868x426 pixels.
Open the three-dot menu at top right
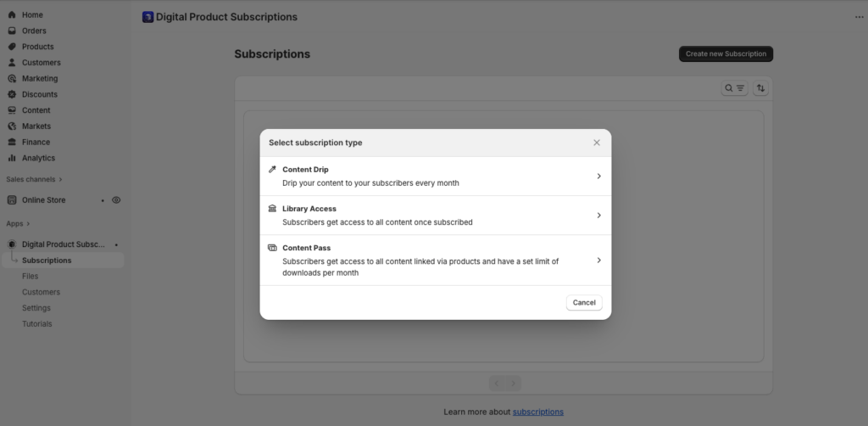pyautogui.click(x=859, y=17)
